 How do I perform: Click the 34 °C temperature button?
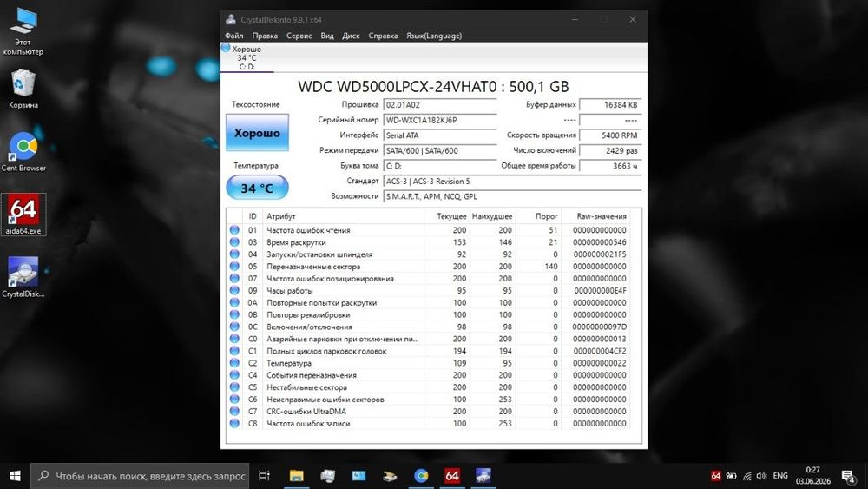257,188
